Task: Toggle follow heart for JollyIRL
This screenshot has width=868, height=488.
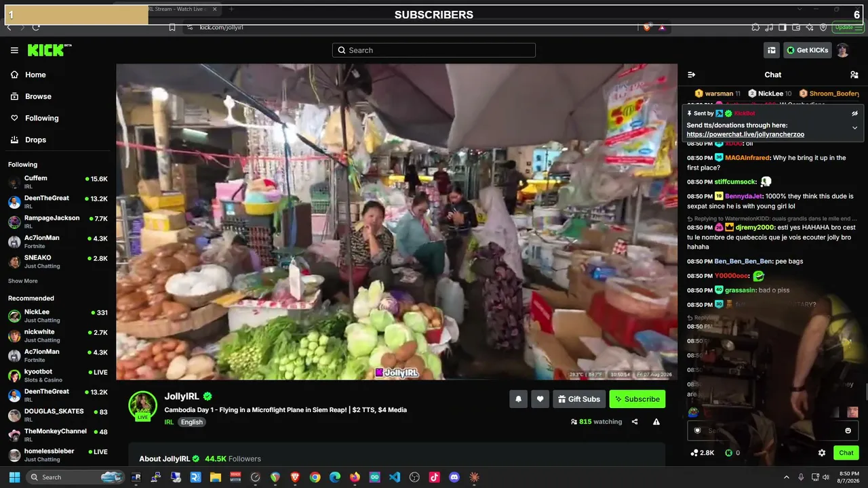Action: pos(540,399)
